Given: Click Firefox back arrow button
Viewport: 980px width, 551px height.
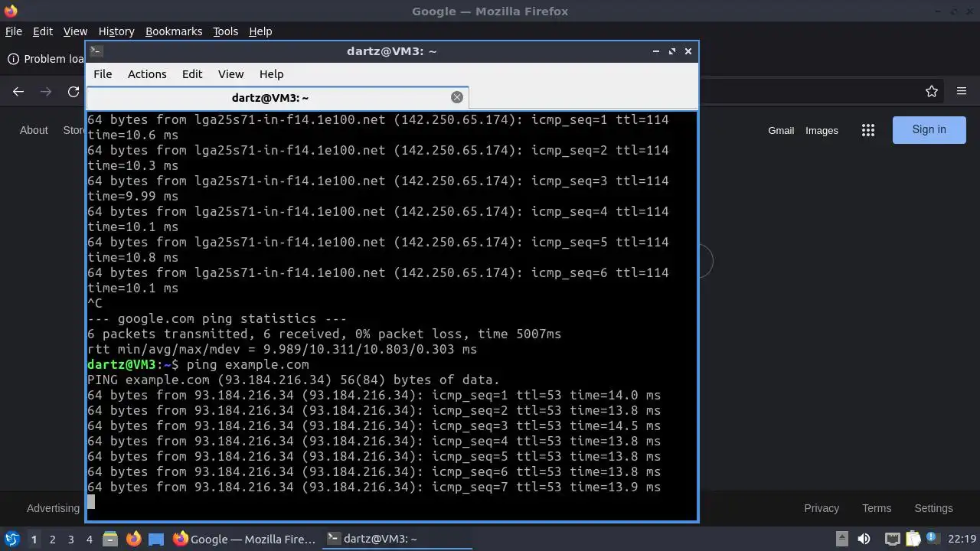Looking at the screenshot, I should pyautogui.click(x=18, y=92).
